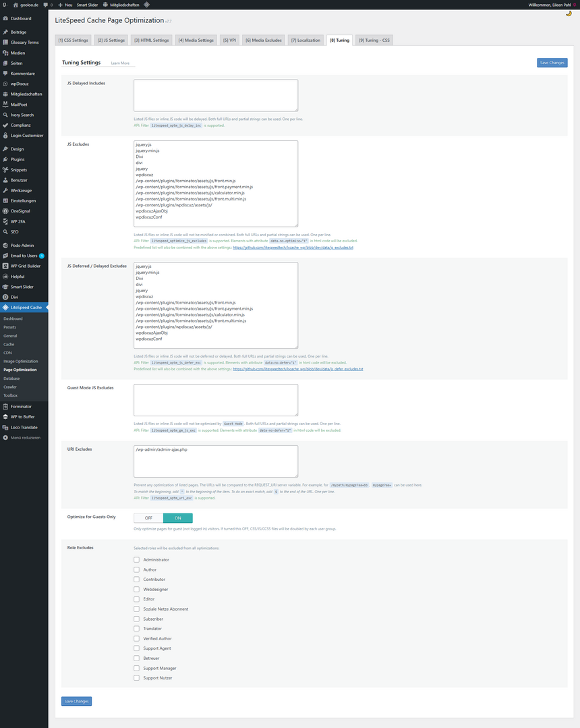Click the top Save Changes button
This screenshot has height=728, width=580.
pyautogui.click(x=552, y=63)
